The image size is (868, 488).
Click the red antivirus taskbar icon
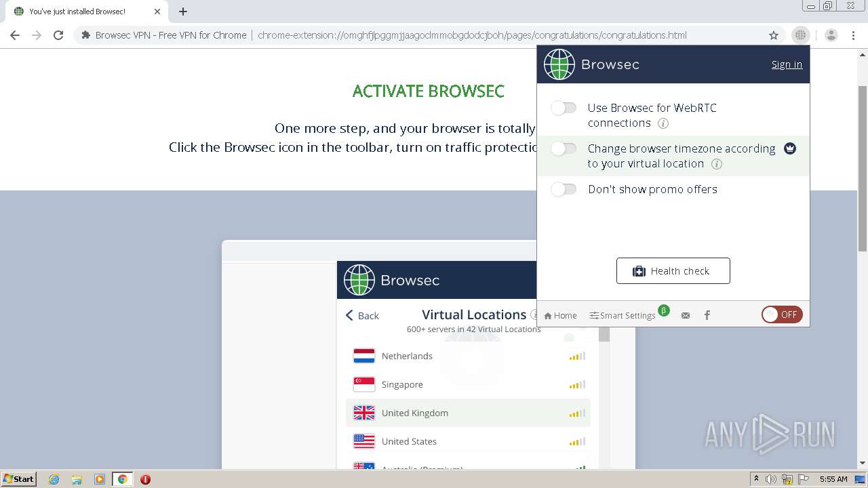point(145,479)
